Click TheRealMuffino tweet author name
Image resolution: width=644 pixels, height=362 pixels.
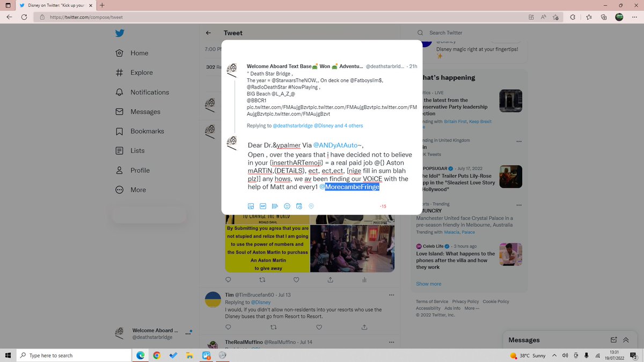[x=244, y=342]
